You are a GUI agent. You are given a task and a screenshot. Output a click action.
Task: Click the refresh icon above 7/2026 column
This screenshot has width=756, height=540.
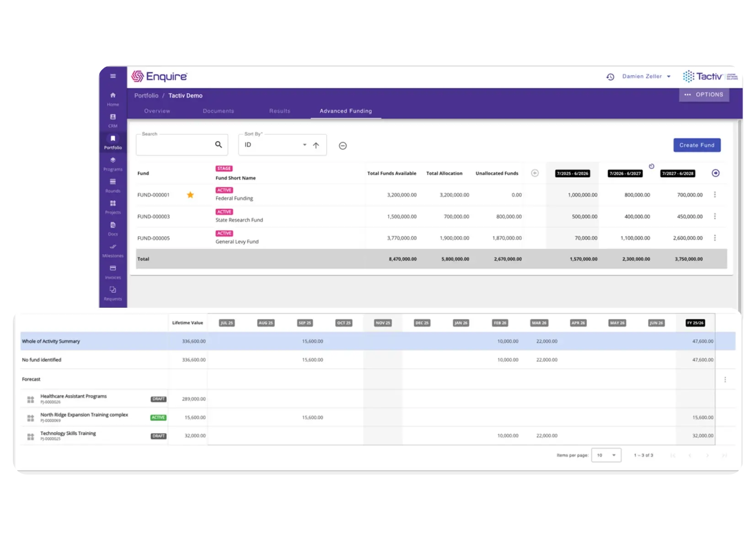pos(651,166)
